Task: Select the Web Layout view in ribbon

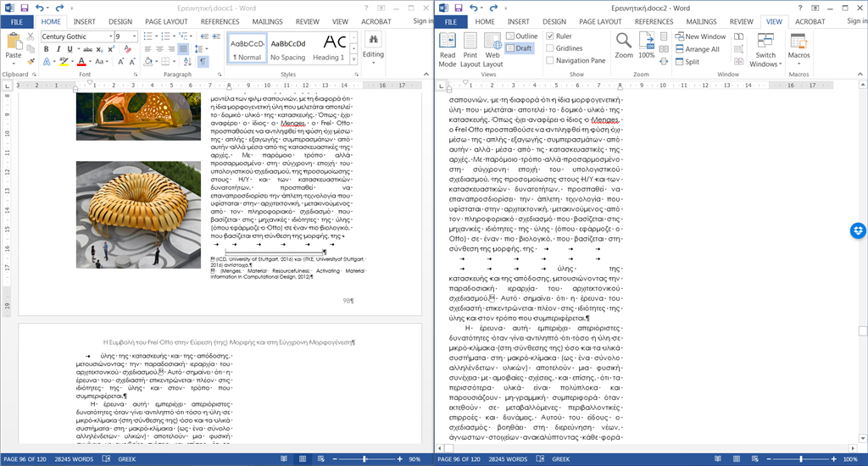Action: point(492,50)
